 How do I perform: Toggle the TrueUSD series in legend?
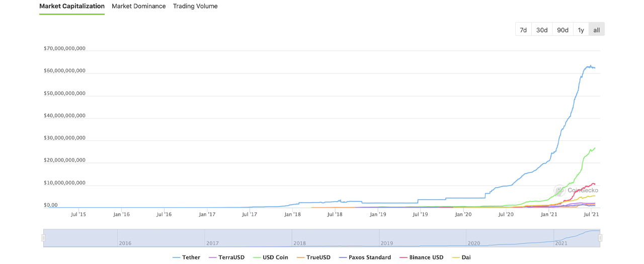click(x=313, y=257)
